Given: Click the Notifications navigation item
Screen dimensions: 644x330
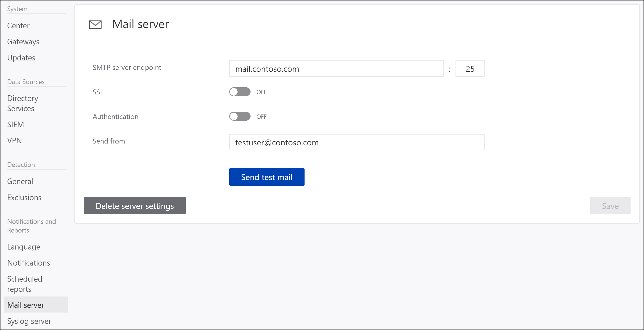Looking at the screenshot, I should click(28, 262).
